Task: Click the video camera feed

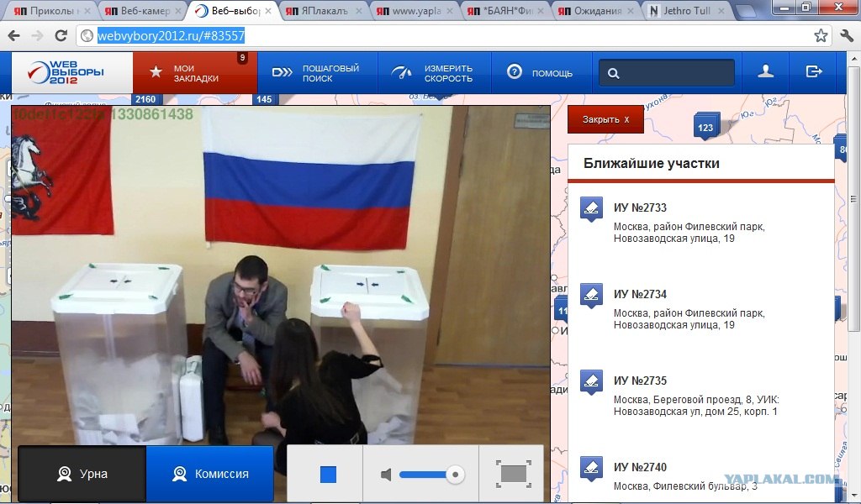Action: 281,274
